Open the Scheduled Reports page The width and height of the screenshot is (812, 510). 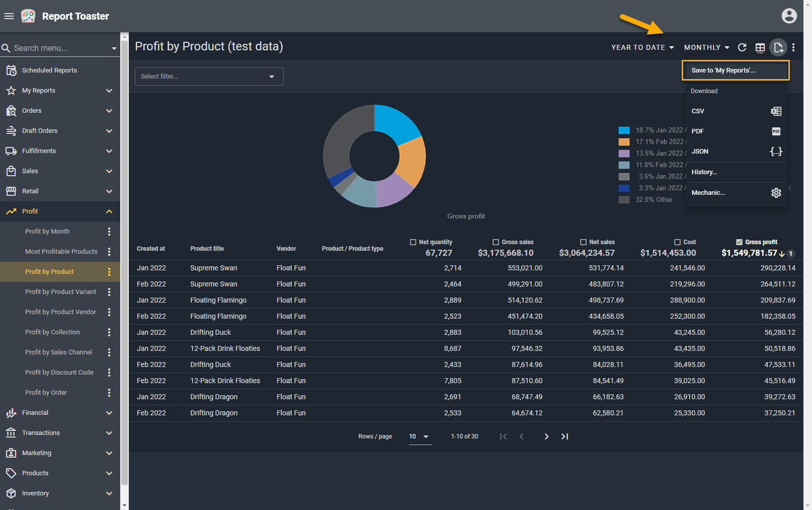tap(49, 70)
